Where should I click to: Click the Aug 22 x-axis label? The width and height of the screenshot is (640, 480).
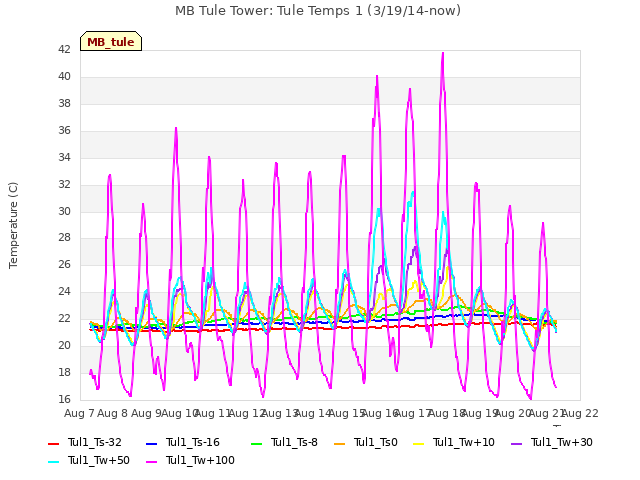pos(580,413)
